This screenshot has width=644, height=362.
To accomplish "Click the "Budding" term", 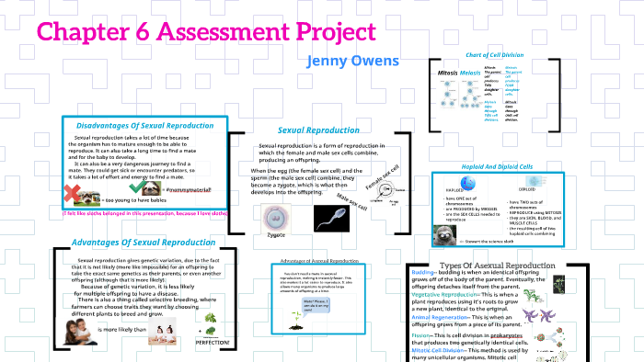I will pyautogui.click(x=422, y=272).
